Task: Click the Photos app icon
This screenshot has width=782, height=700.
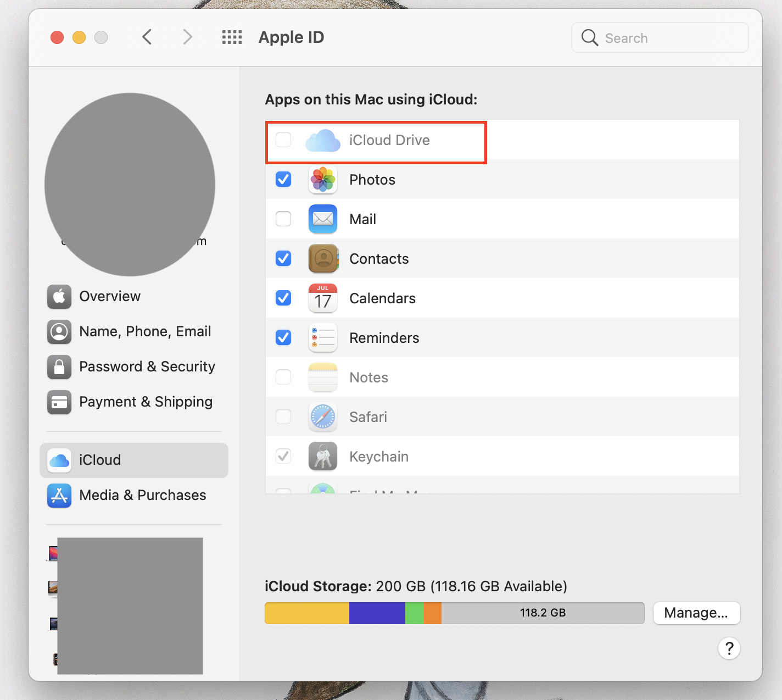Action: point(323,180)
